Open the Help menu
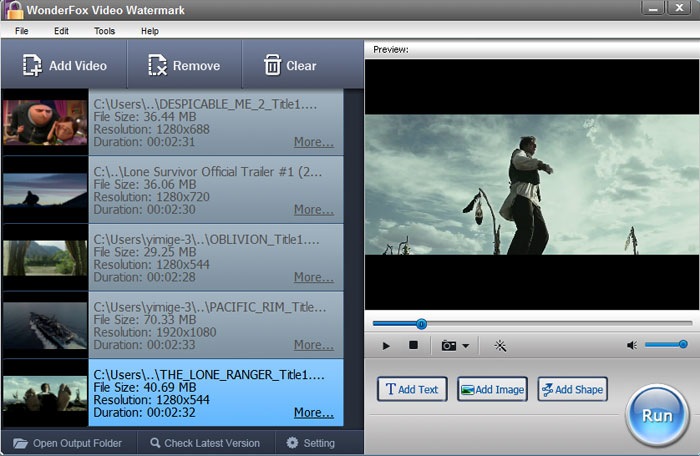This screenshot has width=700, height=456. pyautogui.click(x=150, y=31)
